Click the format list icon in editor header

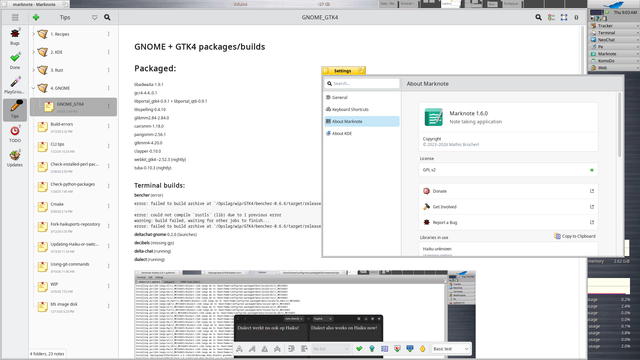pos(551,17)
